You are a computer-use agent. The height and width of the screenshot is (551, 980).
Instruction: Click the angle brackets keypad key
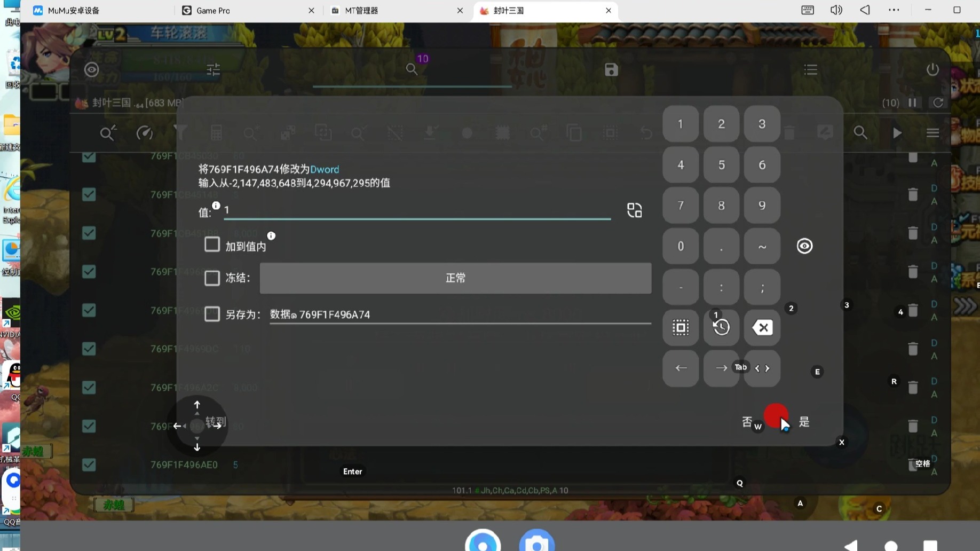click(762, 368)
